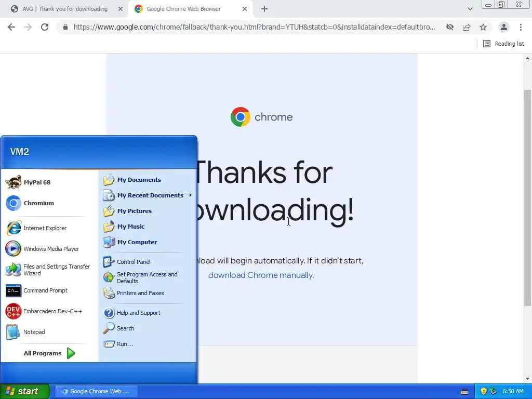Select the Google Chrome Web Browser tab
The image size is (532, 399).
183,9
